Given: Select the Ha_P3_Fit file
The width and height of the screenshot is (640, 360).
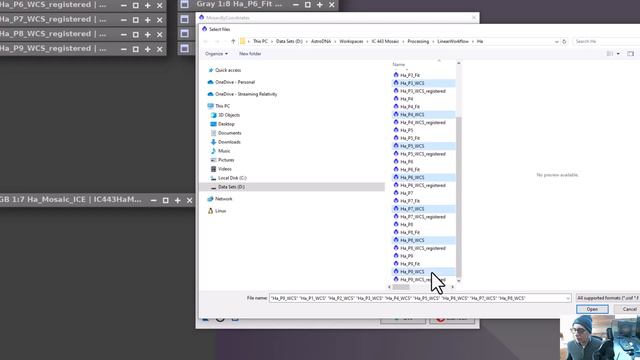Looking at the screenshot, I should [410, 75].
